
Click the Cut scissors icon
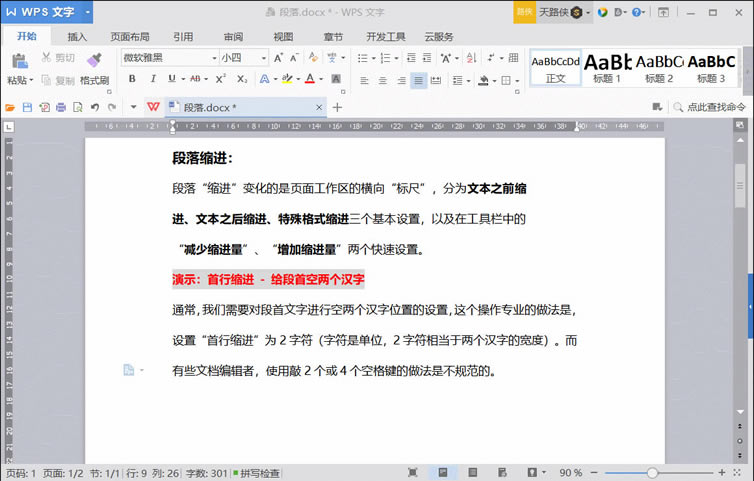tap(46, 57)
